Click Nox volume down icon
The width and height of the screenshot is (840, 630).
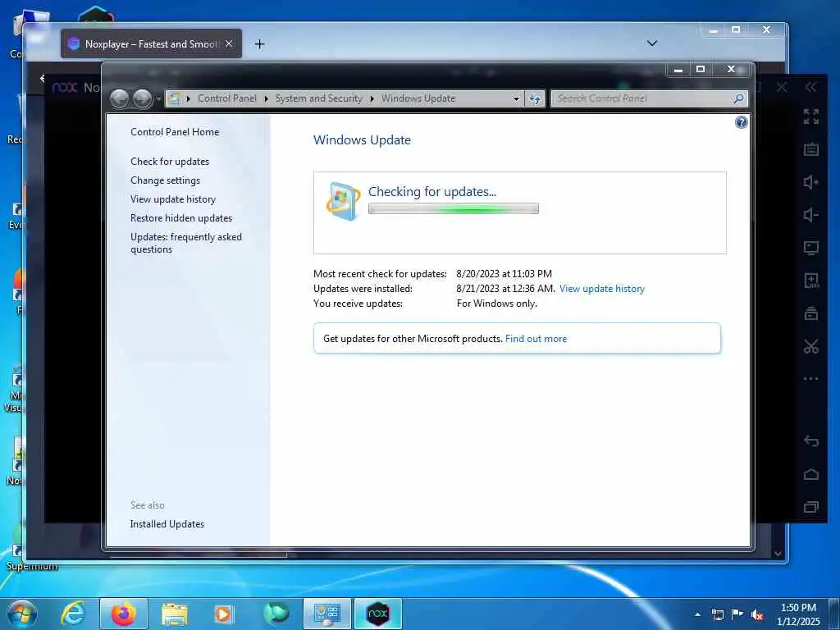811,216
